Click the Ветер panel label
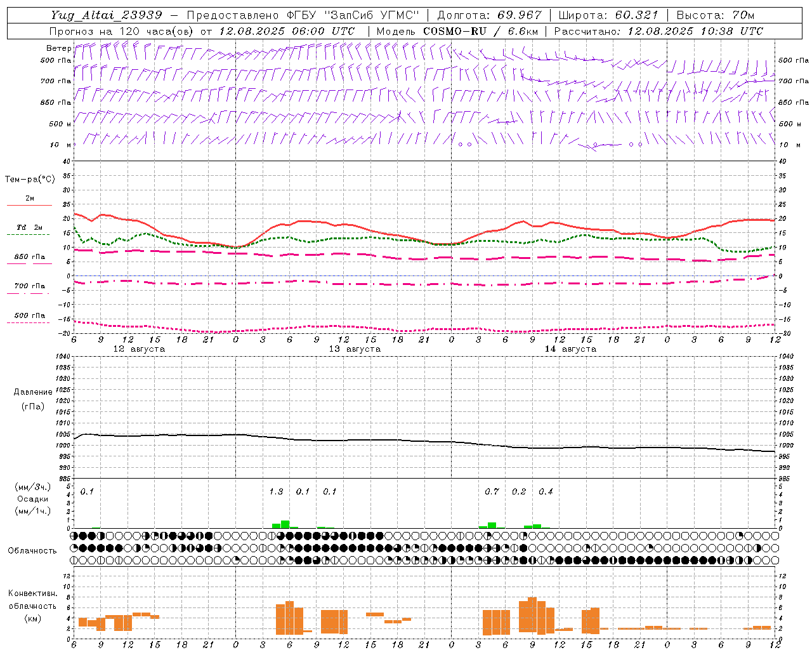This screenshot has height=650, width=812. click(58, 48)
